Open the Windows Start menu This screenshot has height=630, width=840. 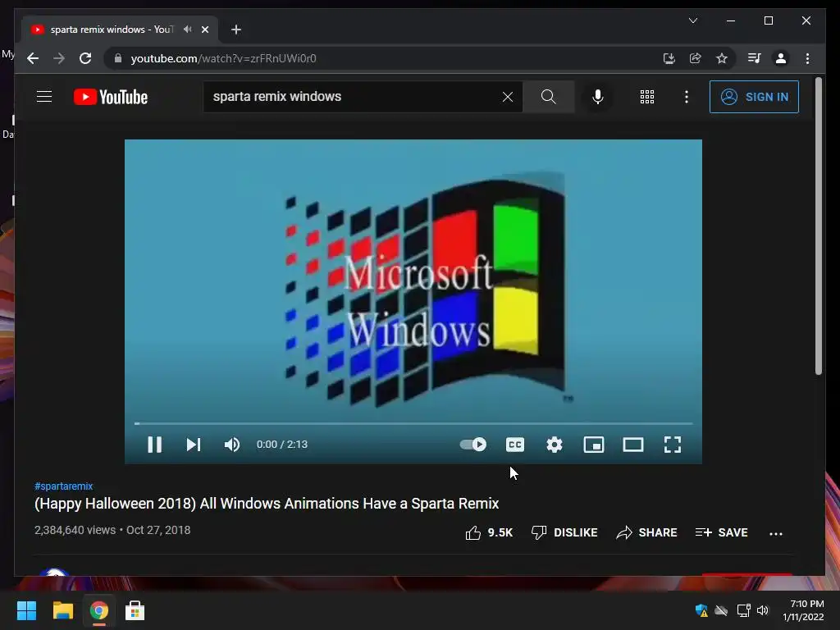(x=26, y=610)
